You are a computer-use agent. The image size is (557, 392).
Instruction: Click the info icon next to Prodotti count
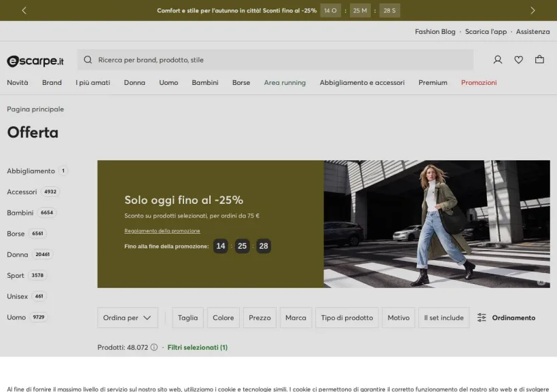click(154, 347)
